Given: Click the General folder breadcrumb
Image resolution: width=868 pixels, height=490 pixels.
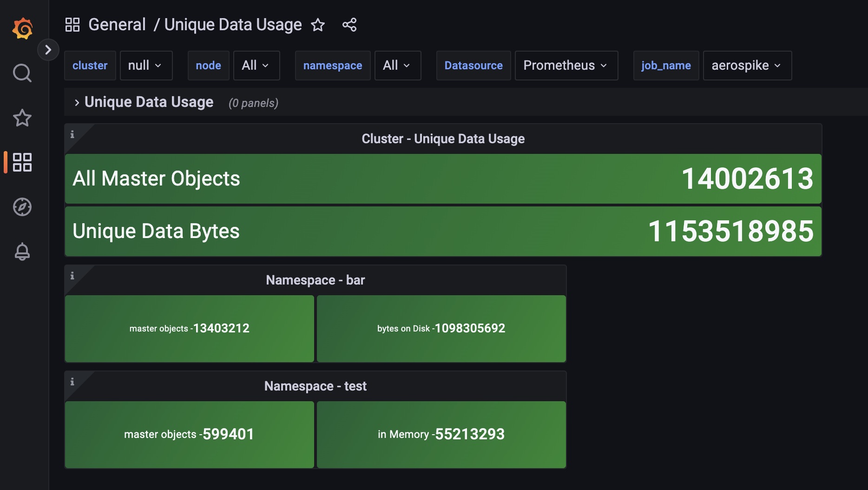Looking at the screenshot, I should (x=117, y=25).
